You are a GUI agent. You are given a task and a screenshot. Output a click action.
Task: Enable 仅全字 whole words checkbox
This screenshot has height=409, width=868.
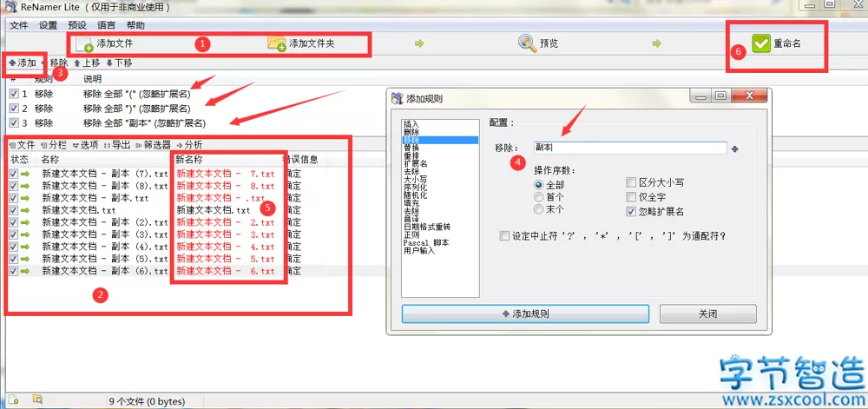click(x=630, y=197)
